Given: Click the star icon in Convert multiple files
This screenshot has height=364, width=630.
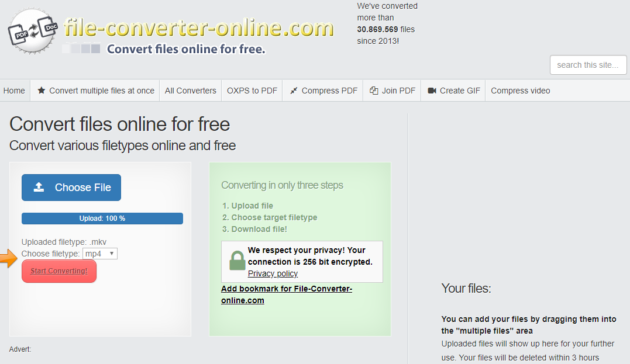Looking at the screenshot, I should (41, 91).
